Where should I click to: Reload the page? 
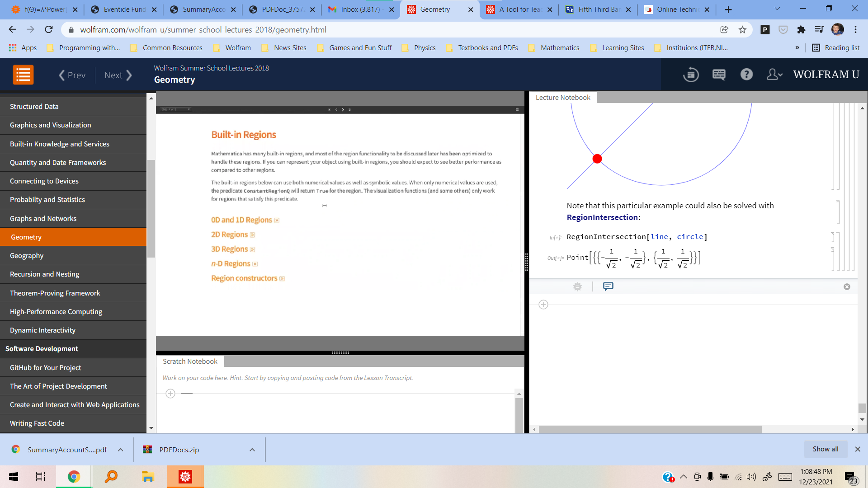49,29
